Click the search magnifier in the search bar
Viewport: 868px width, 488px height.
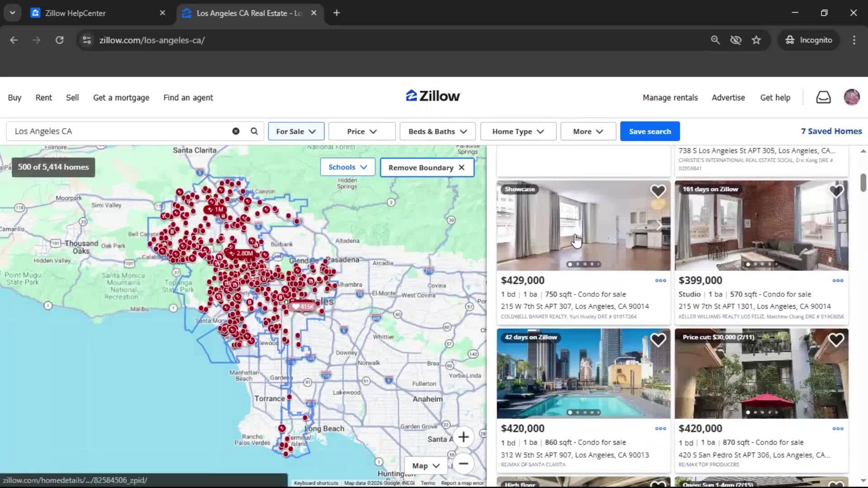pos(254,131)
